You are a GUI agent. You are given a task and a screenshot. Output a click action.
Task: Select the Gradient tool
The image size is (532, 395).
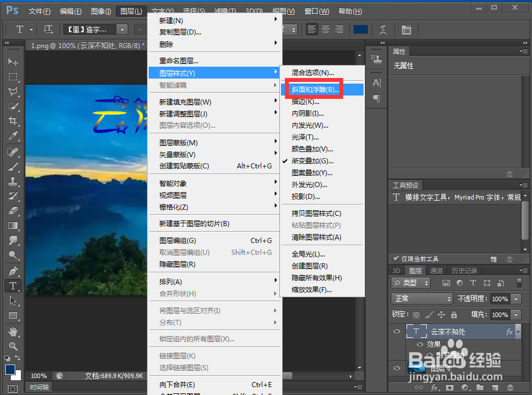[x=13, y=225]
